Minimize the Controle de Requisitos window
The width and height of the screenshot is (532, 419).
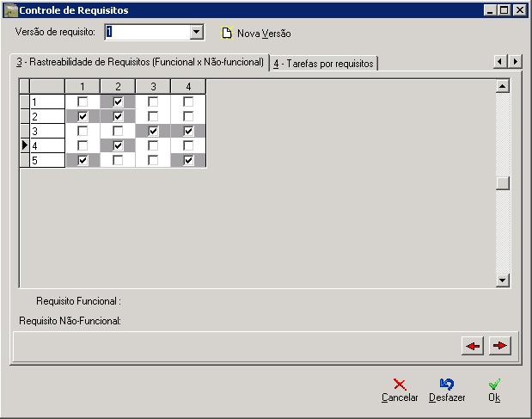click(490, 10)
